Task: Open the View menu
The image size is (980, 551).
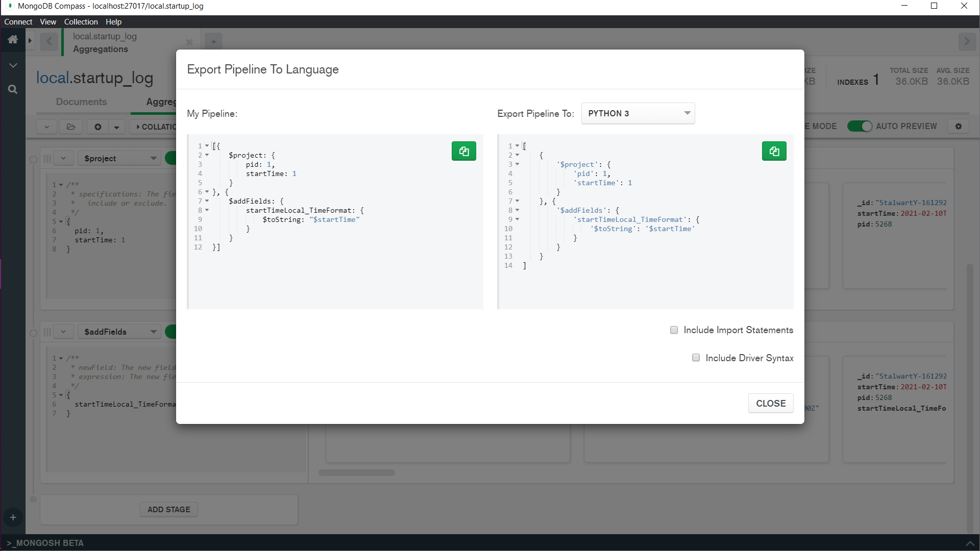Action: [48, 22]
